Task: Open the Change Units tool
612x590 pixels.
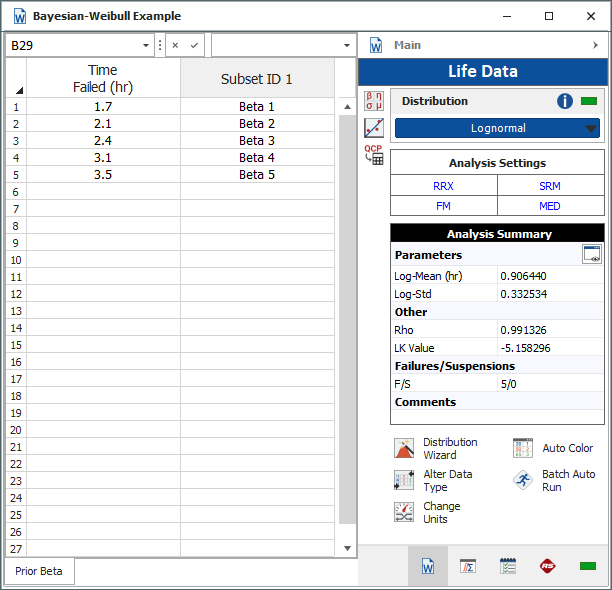Action: click(x=404, y=512)
